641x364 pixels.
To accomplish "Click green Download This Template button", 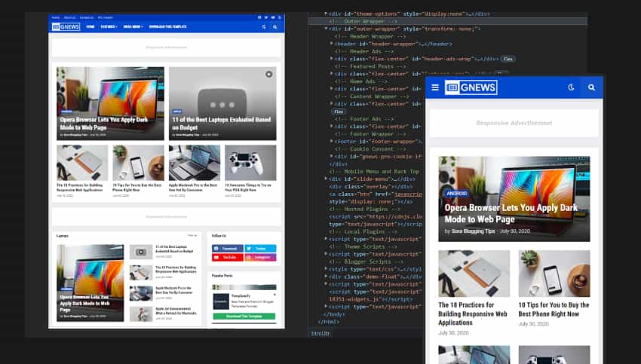I will [x=244, y=317].
